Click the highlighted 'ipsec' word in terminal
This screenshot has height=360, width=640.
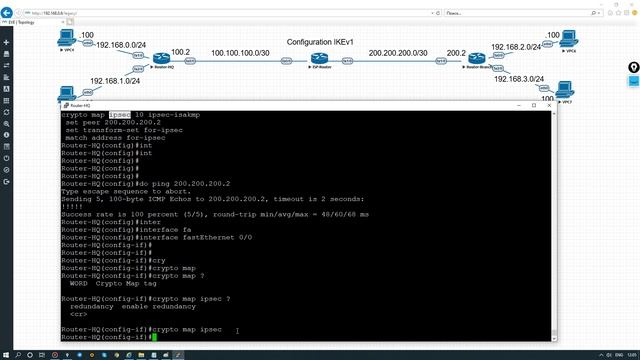(x=120, y=115)
